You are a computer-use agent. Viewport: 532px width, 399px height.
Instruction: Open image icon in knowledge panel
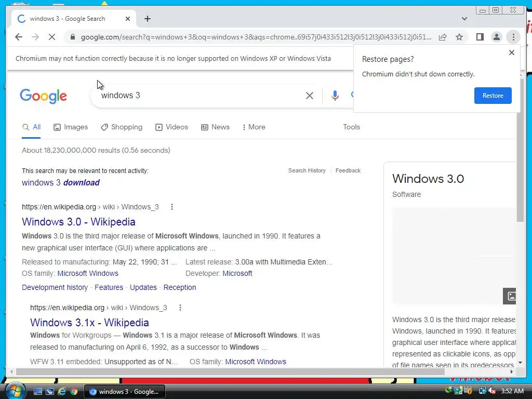click(x=510, y=296)
